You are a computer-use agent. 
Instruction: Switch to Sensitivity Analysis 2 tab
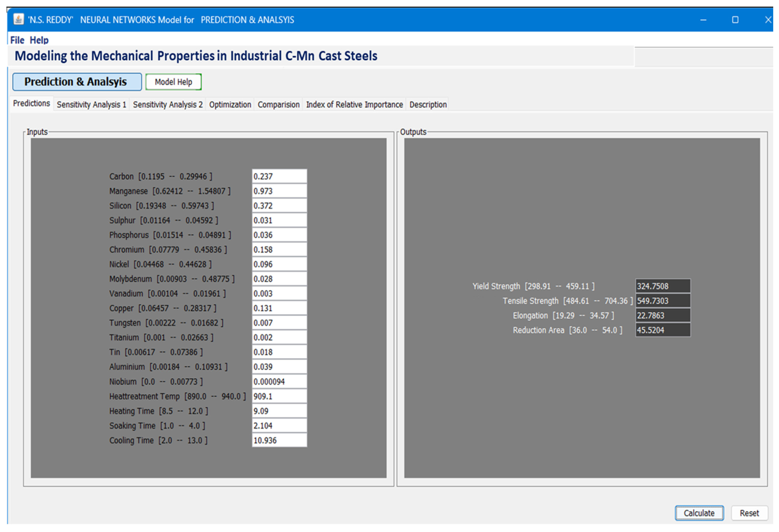point(168,105)
